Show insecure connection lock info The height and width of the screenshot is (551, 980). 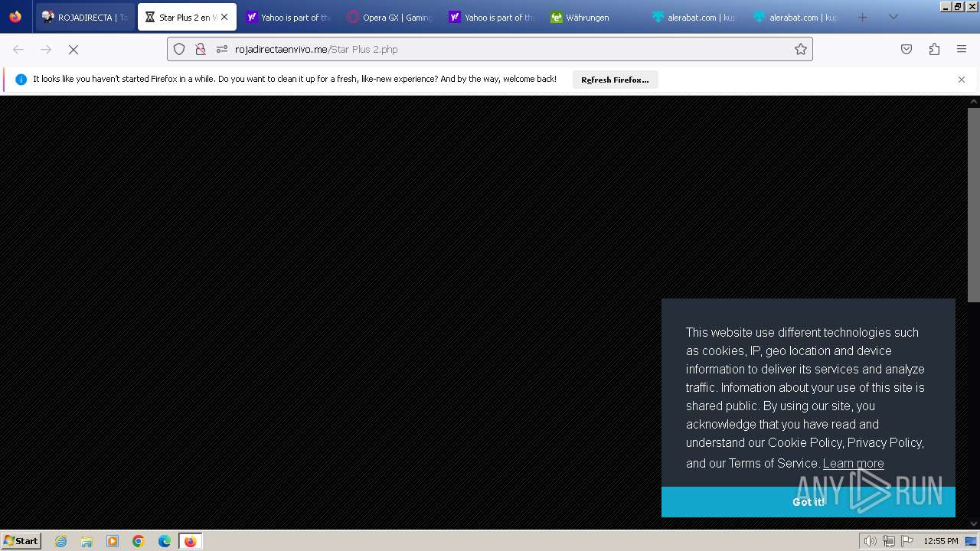tap(201, 49)
